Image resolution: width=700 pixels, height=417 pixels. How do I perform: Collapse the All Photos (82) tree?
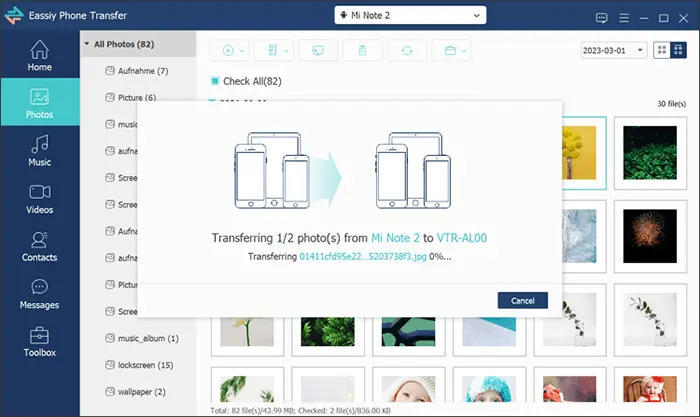point(87,44)
